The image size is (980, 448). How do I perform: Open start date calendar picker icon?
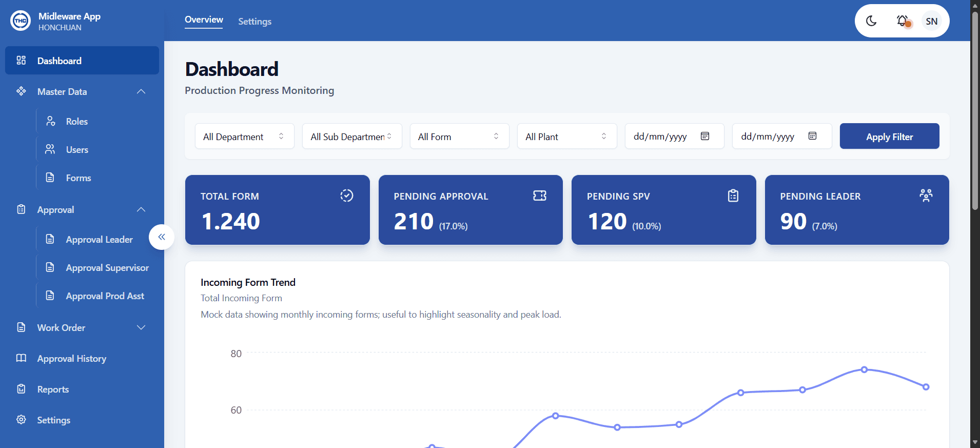click(x=705, y=136)
